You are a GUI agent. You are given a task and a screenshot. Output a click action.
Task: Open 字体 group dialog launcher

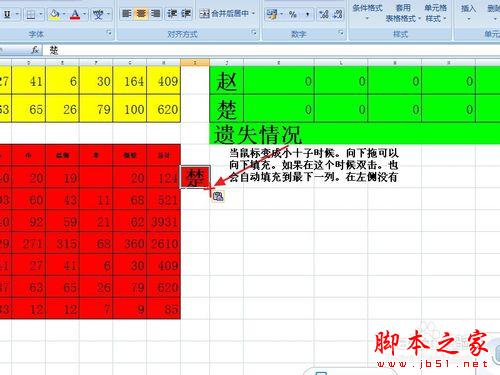109,33
